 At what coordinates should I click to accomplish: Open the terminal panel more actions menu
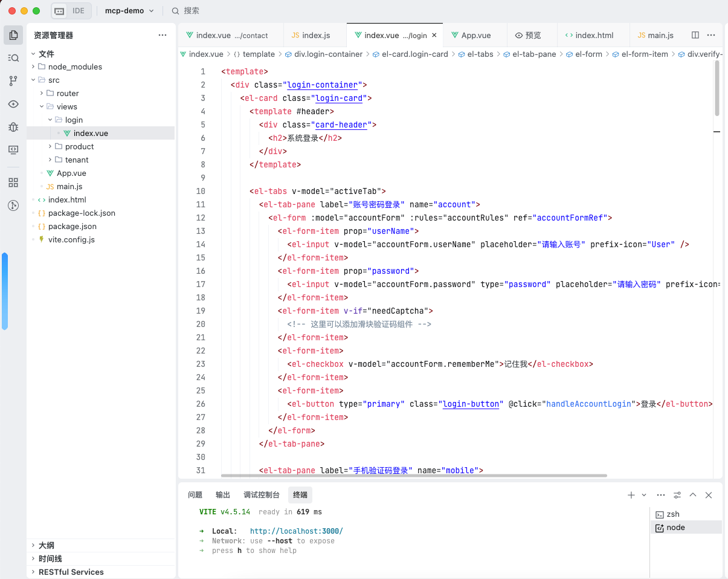tap(661, 495)
